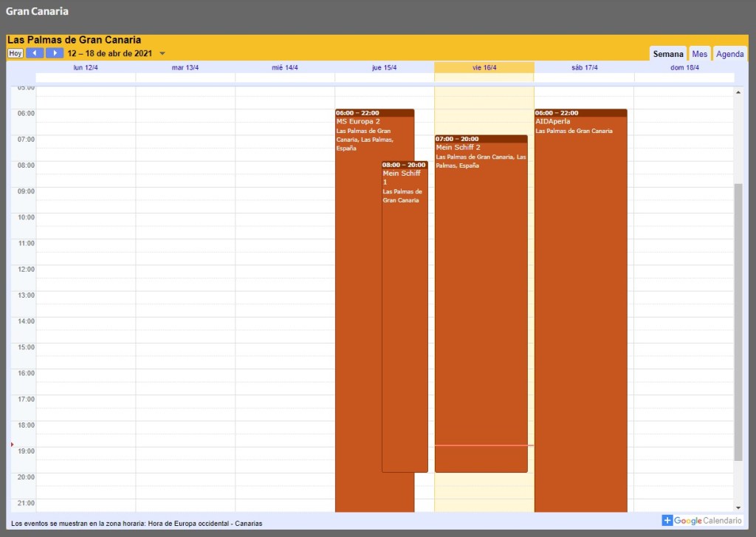This screenshot has width=756, height=537.
Task: Click the lun 12/4 day header
Action: [86, 68]
